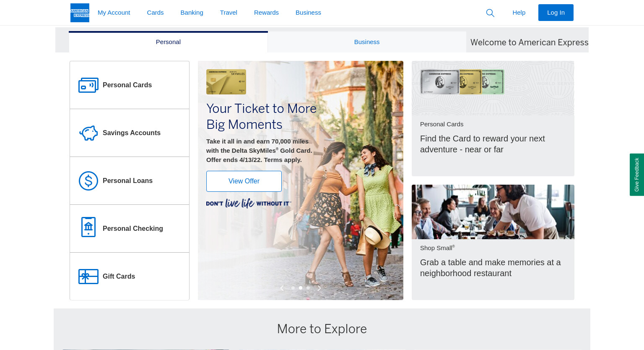Click 'Your Ticket to More Big Moments' headline
The height and width of the screenshot is (350, 644).
tap(261, 117)
